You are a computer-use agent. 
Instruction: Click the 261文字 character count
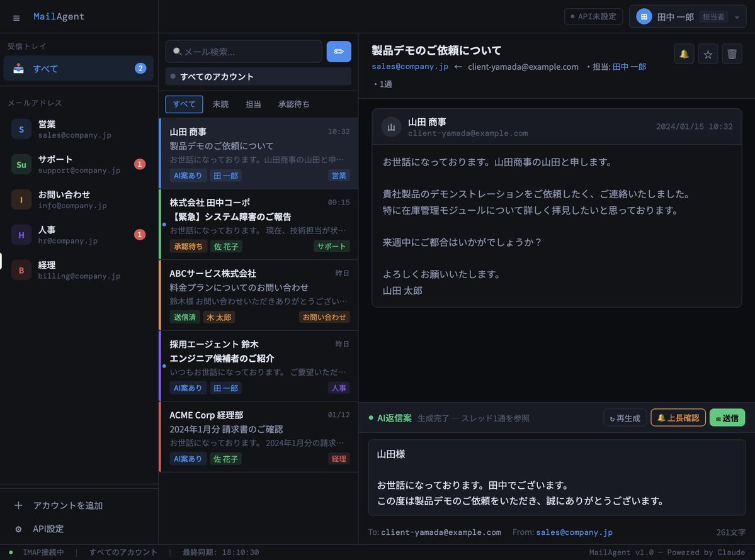730,532
